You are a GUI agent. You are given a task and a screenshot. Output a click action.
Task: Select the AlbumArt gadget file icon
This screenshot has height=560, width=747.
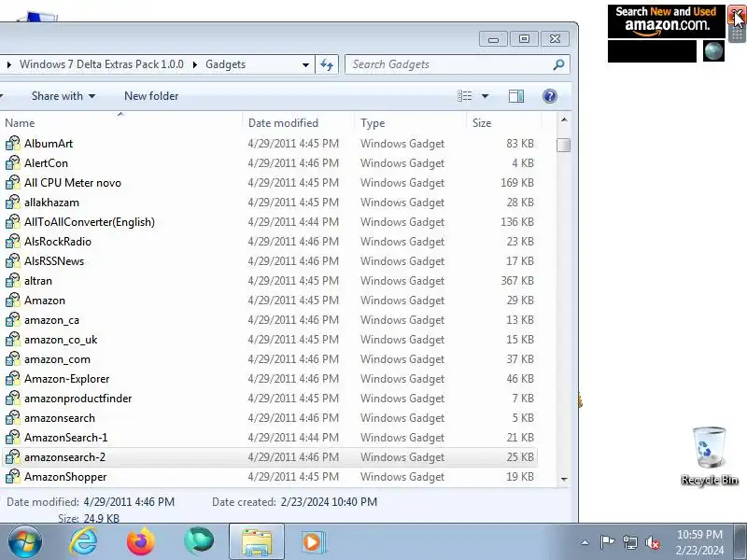[13, 144]
